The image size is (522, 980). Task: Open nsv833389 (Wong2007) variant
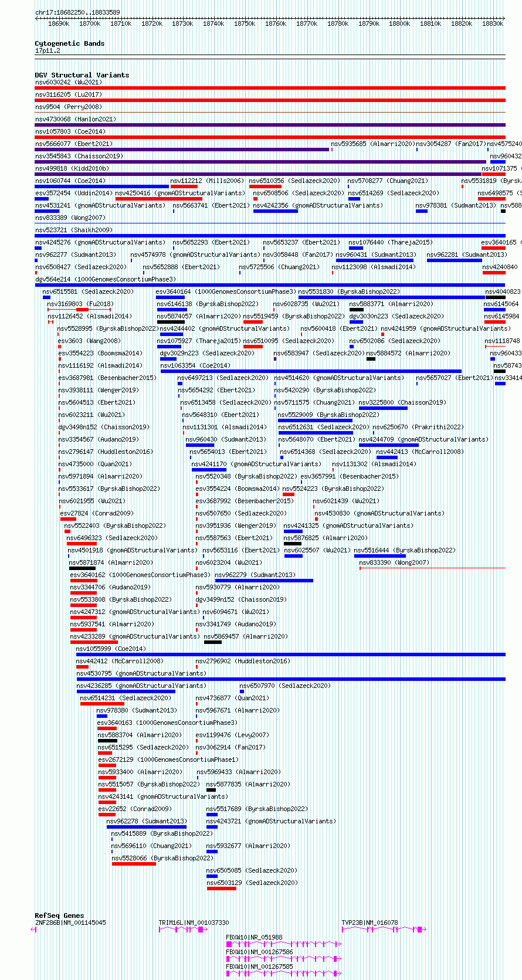70,218
